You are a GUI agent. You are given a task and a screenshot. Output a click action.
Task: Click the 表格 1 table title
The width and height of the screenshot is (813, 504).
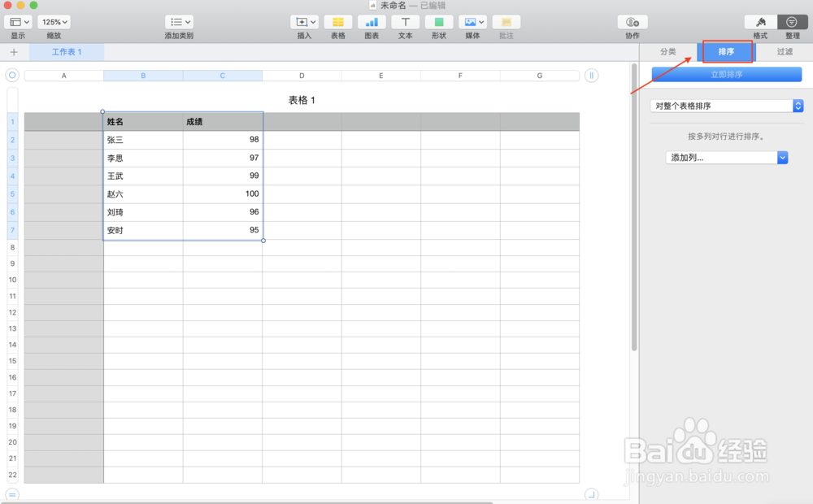click(x=302, y=100)
